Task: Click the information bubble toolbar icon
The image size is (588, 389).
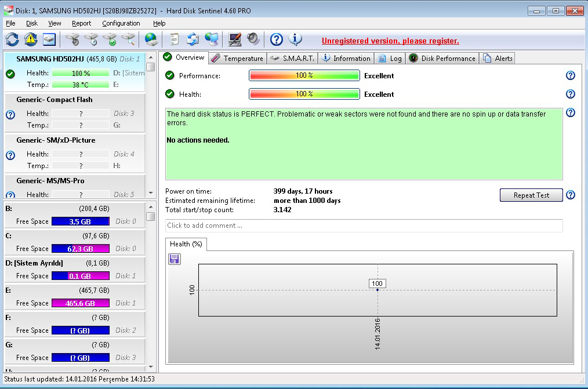Action: coord(295,39)
